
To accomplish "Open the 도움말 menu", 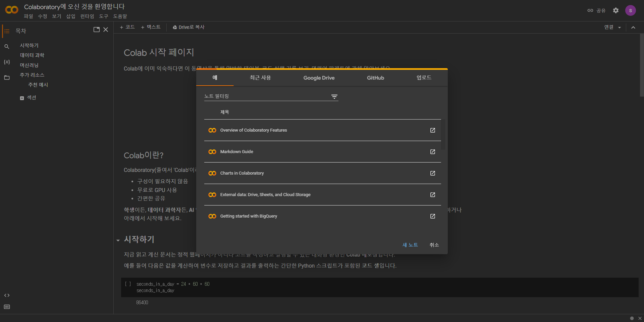I will (x=120, y=16).
